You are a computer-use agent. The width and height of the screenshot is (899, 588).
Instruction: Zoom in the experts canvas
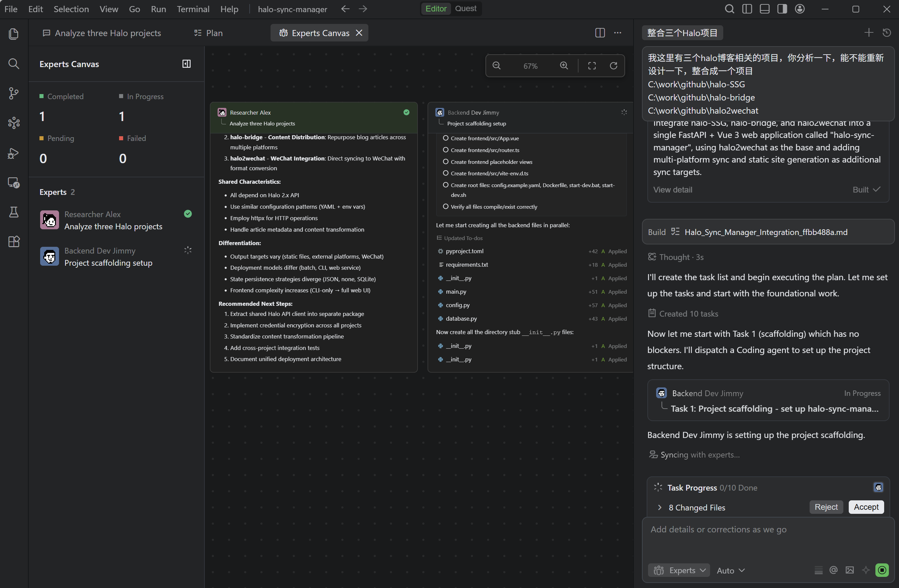[564, 66]
